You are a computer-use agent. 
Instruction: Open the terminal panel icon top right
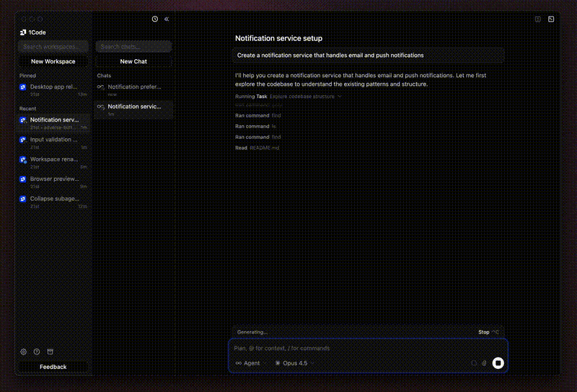[551, 19]
